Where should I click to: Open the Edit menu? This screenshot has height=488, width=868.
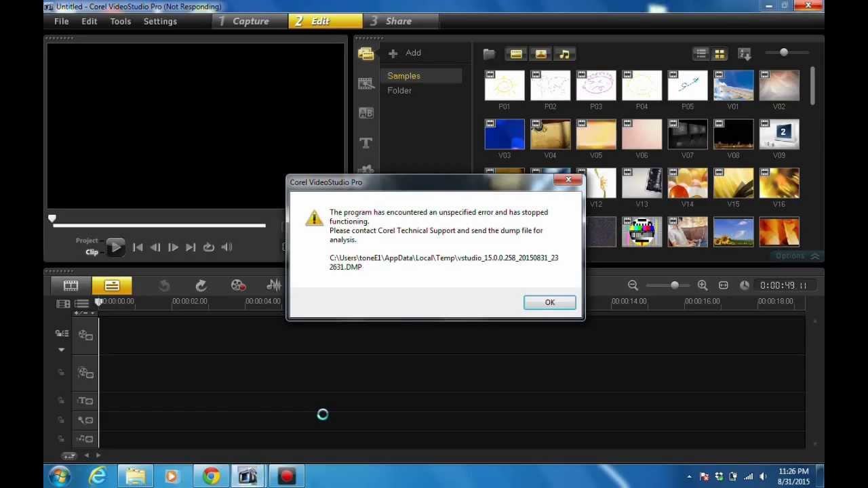[90, 21]
